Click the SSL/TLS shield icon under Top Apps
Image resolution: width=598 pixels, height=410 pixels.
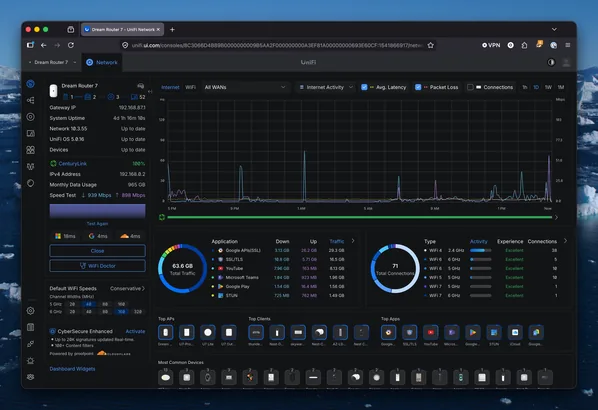pos(410,333)
